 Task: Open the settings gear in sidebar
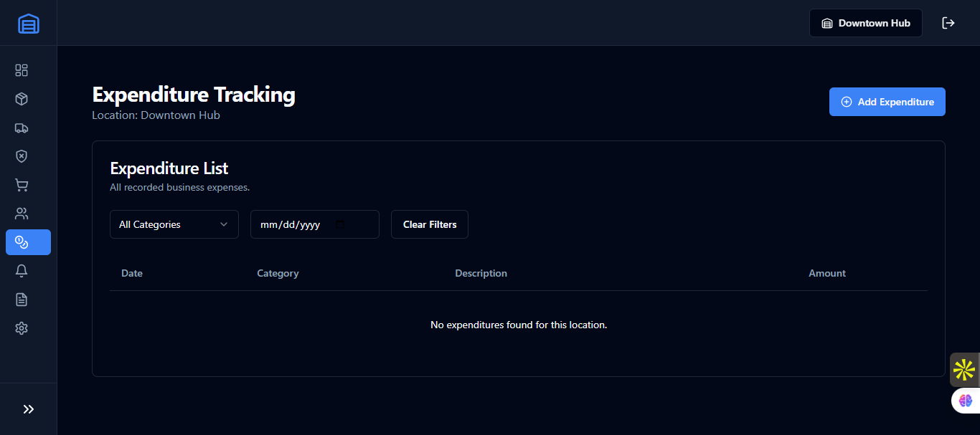[22, 328]
